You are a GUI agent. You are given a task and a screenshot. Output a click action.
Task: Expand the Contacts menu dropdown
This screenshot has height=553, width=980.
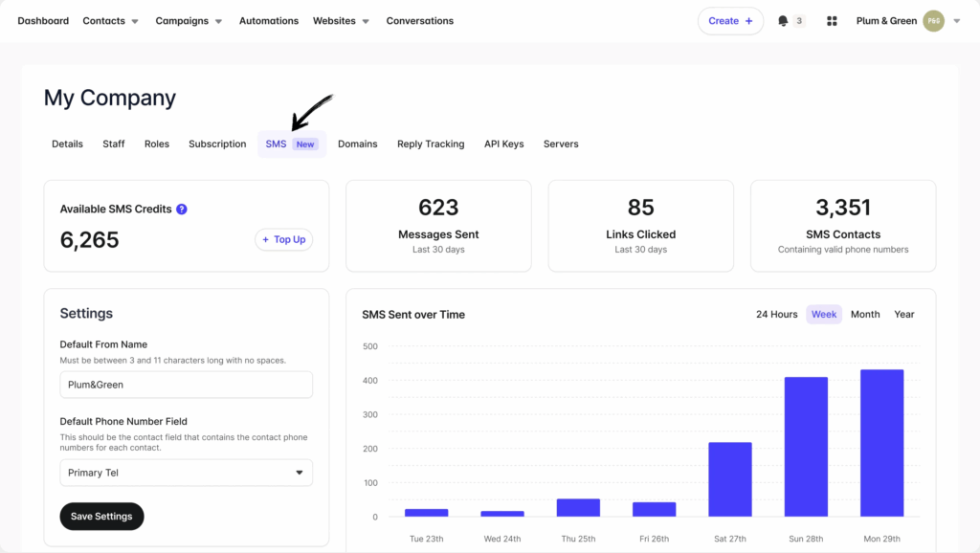click(x=110, y=20)
